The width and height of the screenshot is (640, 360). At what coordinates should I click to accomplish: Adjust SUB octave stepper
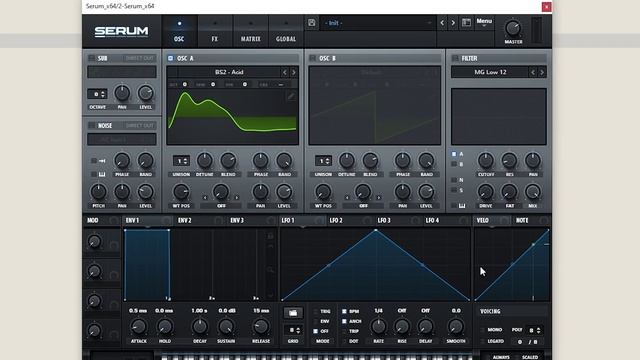(x=97, y=94)
